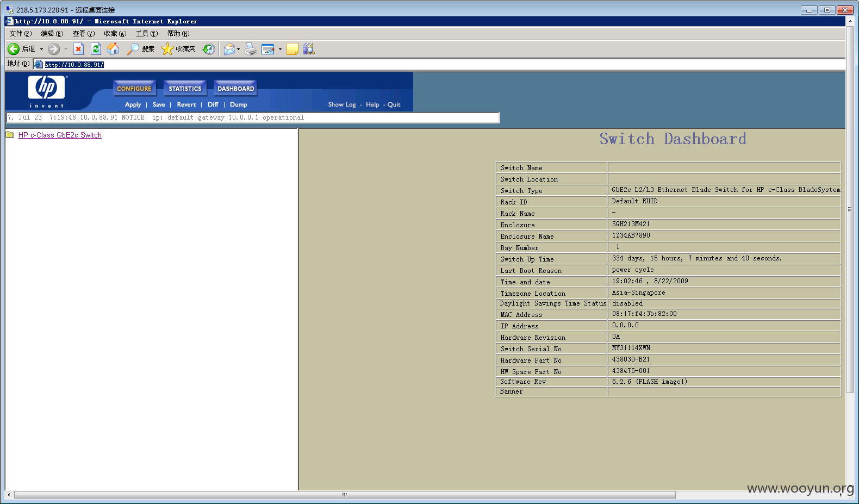Click the time and date value 19:02:46

click(627, 281)
